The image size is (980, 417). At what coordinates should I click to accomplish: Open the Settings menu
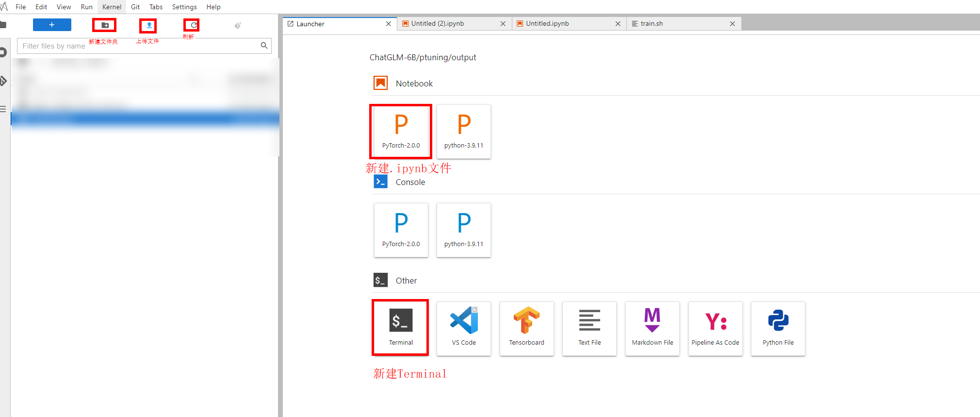pos(184,7)
